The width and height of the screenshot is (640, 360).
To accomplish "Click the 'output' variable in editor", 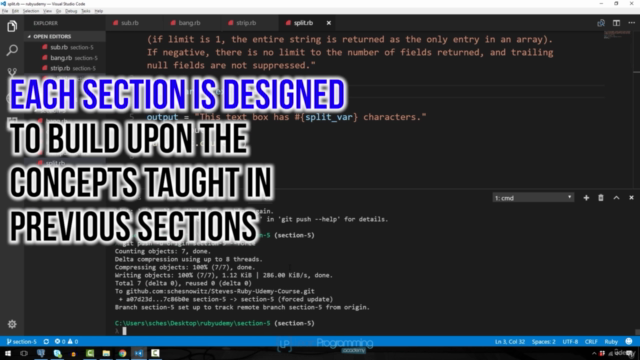I will click(162, 117).
